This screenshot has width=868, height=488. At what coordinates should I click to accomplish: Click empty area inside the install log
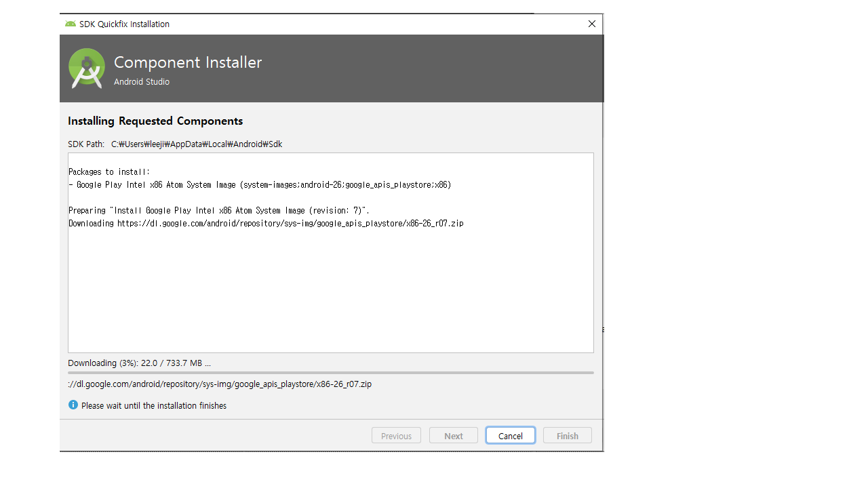pyautogui.click(x=330, y=291)
